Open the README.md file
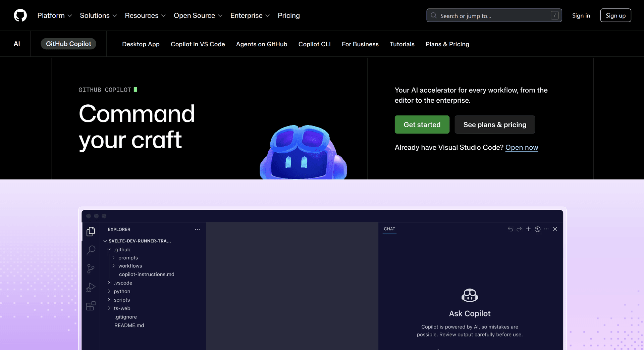 (x=129, y=326)
